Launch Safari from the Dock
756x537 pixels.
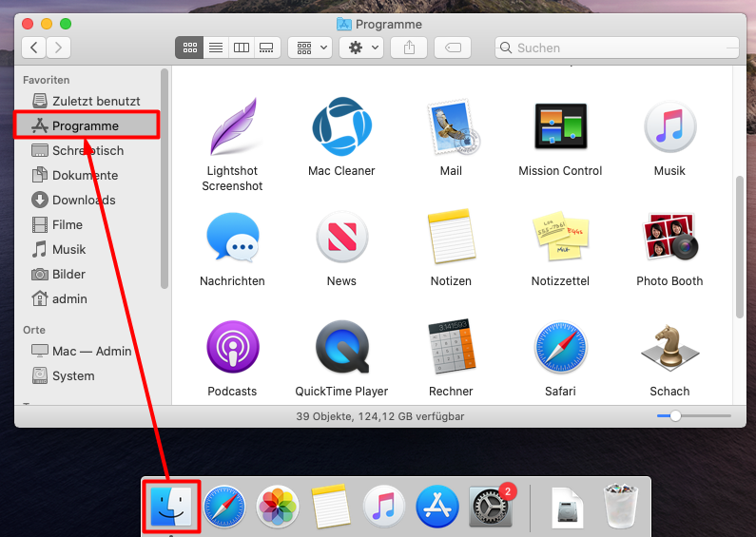(224, 507)
